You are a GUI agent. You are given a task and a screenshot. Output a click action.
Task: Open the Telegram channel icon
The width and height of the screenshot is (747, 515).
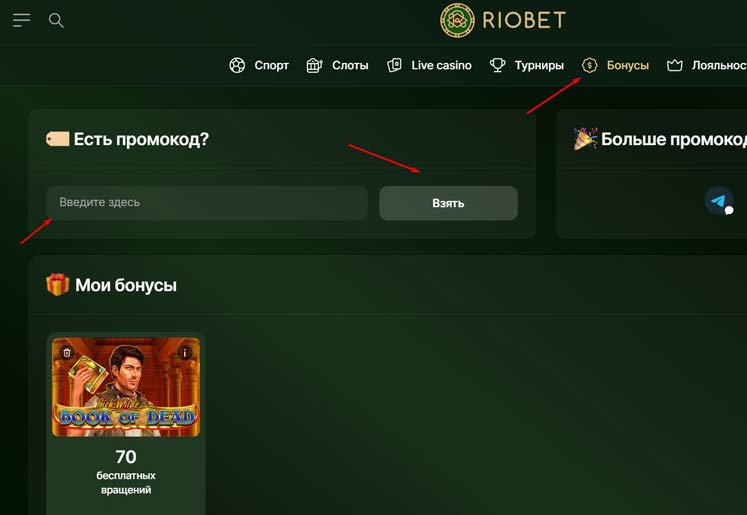(719, 201)
